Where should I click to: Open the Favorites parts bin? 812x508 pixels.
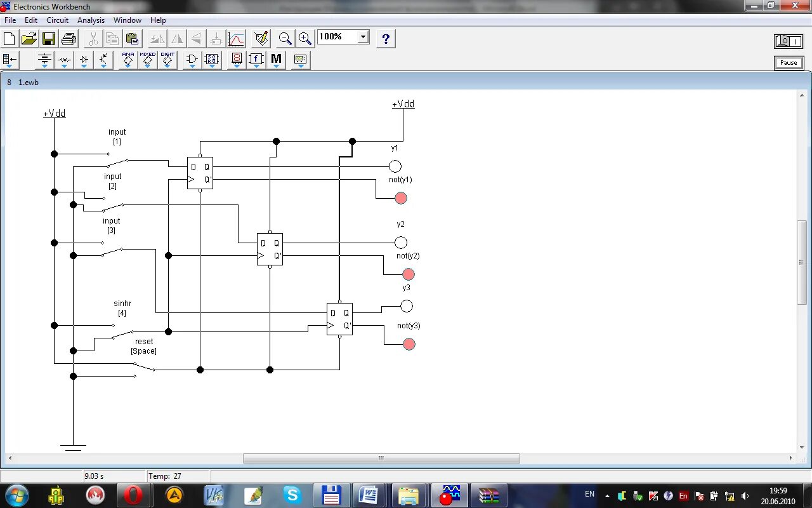pyautogui.click(x=10, y=60)
